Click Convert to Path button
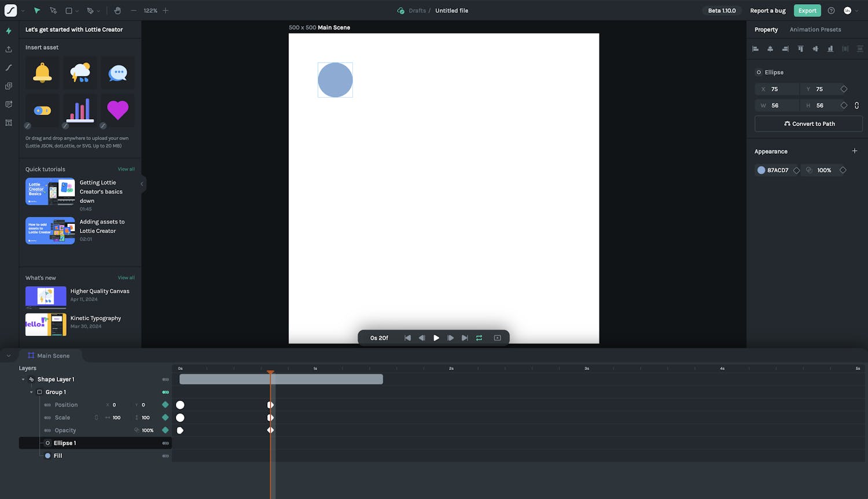Viewport: 868px width, 499px height. click(808, 124)
